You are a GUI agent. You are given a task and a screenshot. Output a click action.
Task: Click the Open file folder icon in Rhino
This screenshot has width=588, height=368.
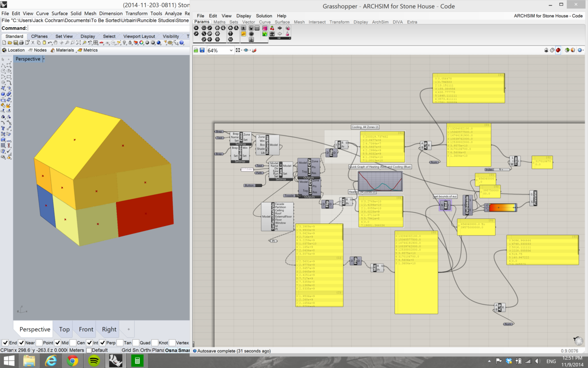click(x=10, y=43)
